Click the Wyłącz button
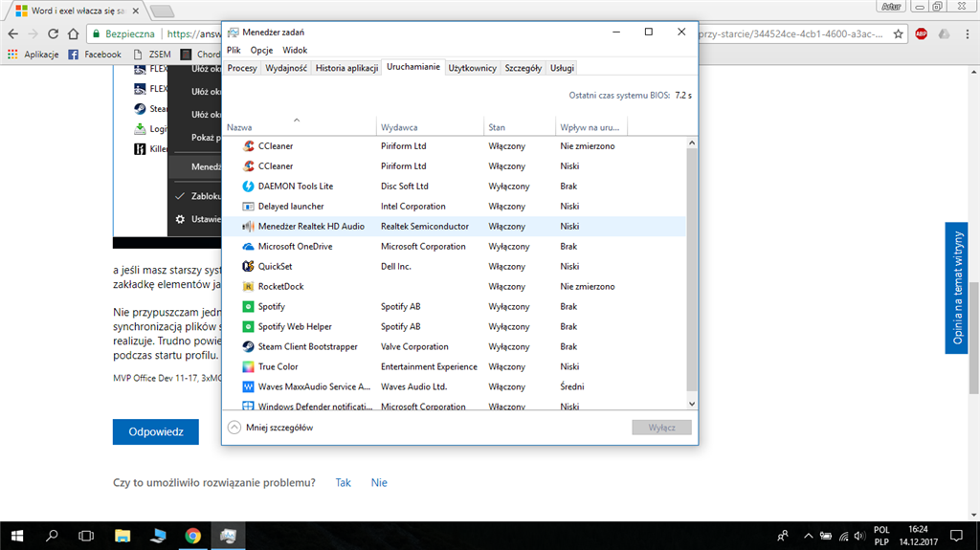Screen dimensions: 980x550 click(x=661, y=428)
